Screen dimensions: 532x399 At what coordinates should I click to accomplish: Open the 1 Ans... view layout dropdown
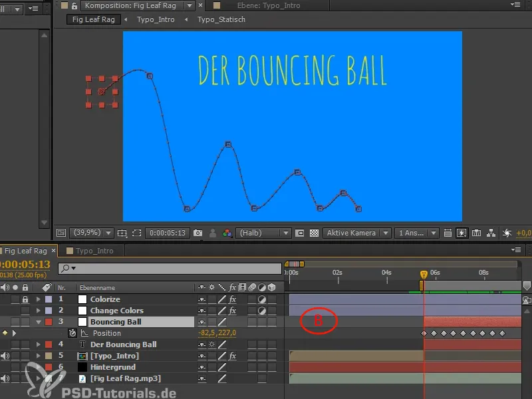416,233
